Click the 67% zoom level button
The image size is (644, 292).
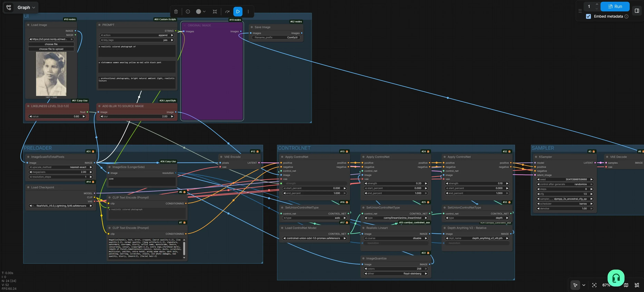[x=606, y=285]
